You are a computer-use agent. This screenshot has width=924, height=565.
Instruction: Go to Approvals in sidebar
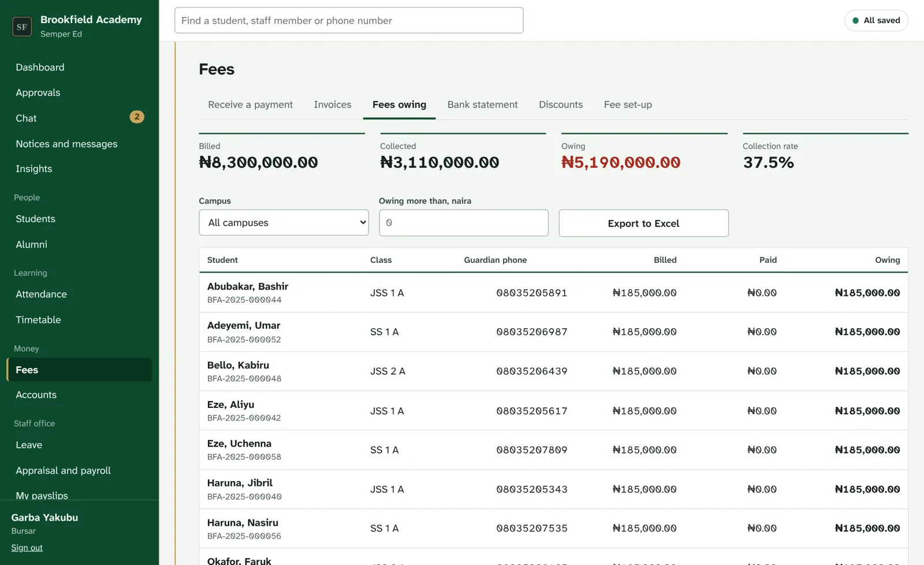pos(79,92)
